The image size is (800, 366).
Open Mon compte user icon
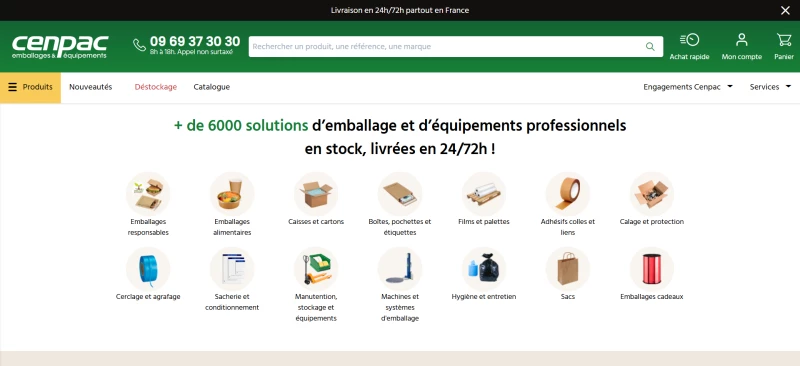(x=741, y=40)
